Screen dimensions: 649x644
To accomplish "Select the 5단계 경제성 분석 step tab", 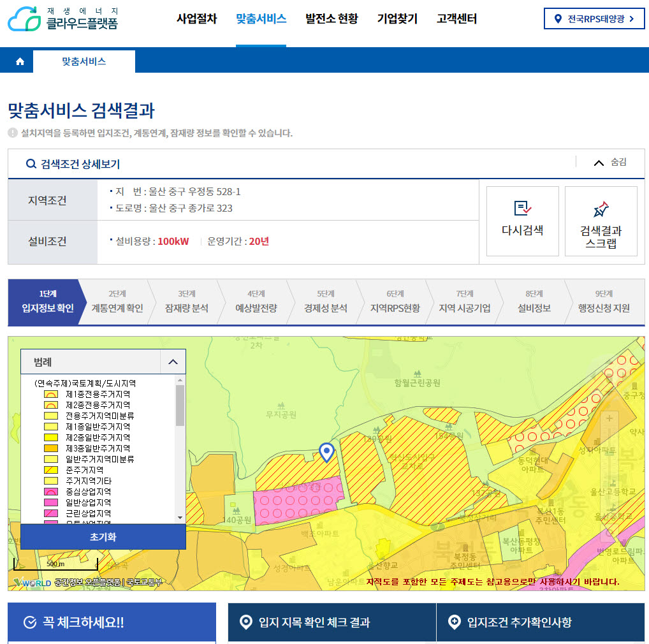I will click(x=325, y=302).
